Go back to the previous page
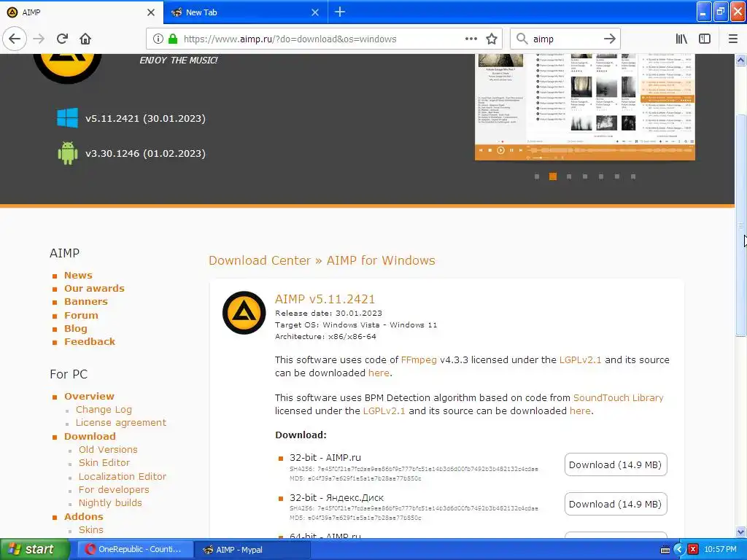 pos(15,39)
